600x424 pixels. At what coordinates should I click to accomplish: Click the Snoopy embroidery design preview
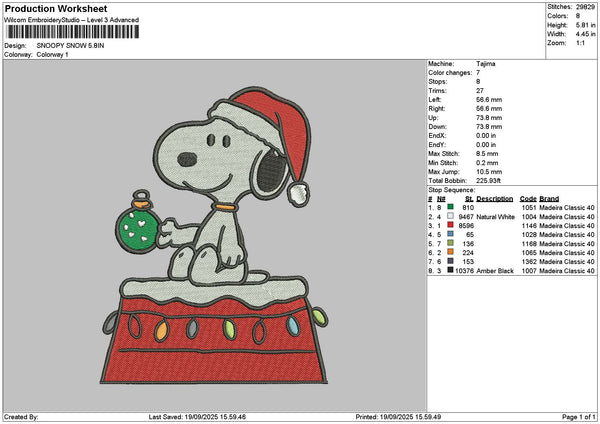tap(214, 235)
